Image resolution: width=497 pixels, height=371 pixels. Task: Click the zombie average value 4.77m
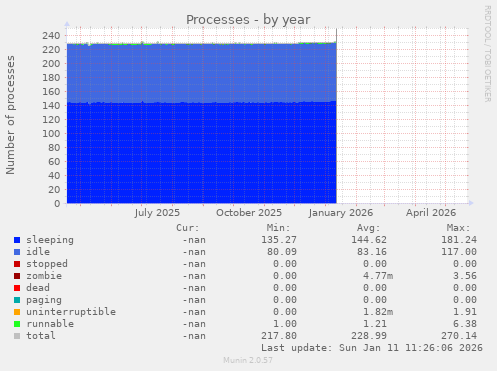(378, 276)
